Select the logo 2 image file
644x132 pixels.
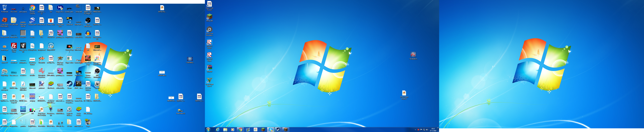click(23, 110)
